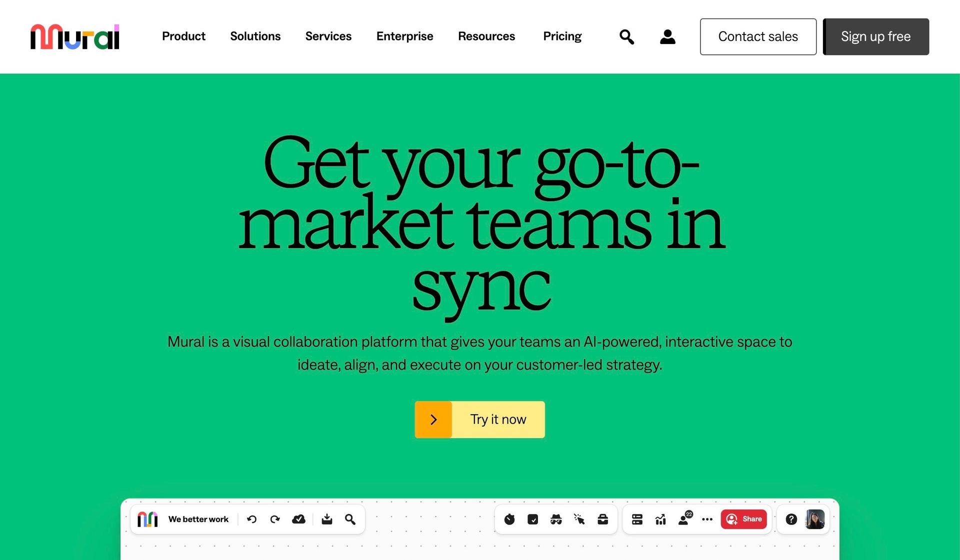Open the activity chart icon

pyautogui.click(x=660, y=520)
